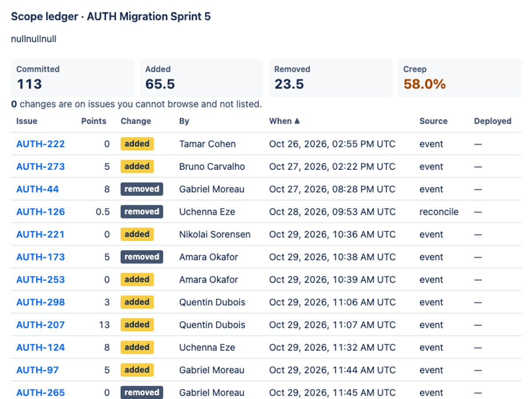Open issue AUTH-126
This screenshot has width=532, height=399.
click(40, 212)
